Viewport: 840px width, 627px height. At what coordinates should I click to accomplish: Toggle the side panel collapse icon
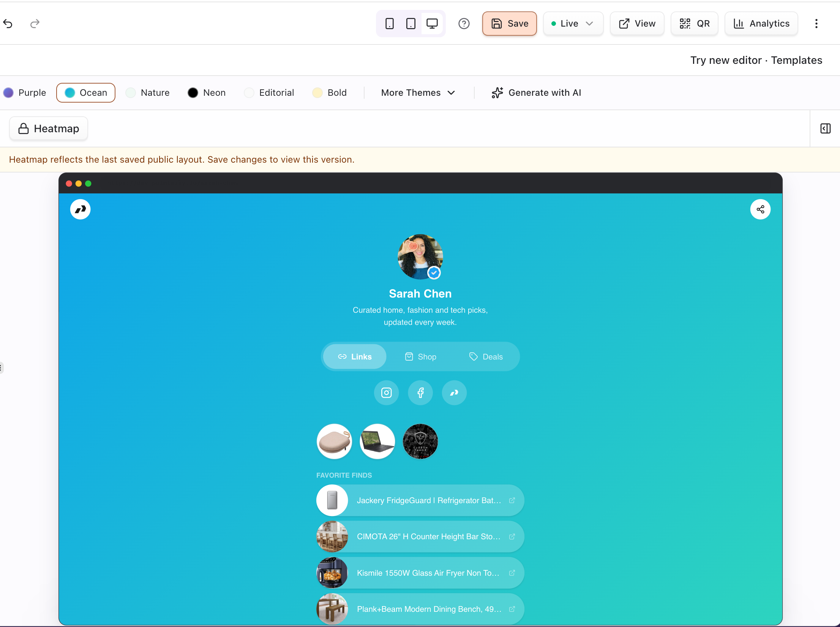tap(825, 128)
